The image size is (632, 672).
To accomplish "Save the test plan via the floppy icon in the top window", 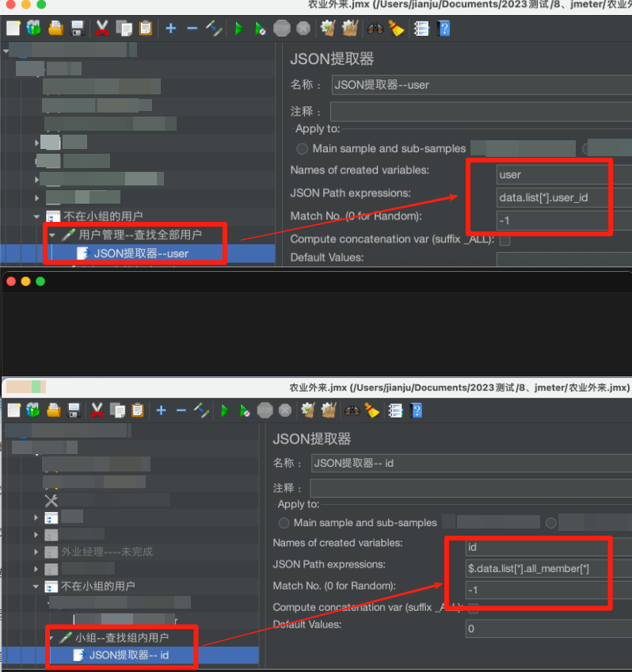I will tap(77, 29).
